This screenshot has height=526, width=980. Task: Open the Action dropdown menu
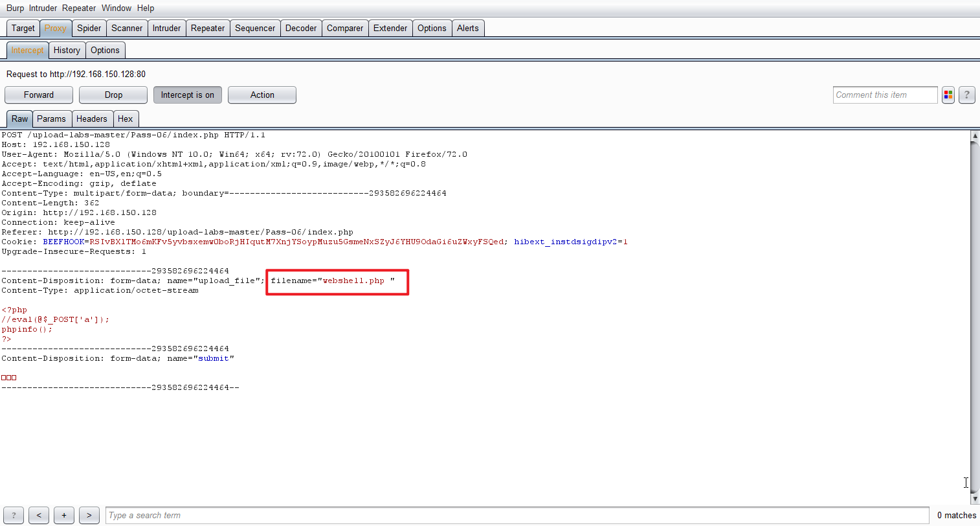[x=262, y=95]
